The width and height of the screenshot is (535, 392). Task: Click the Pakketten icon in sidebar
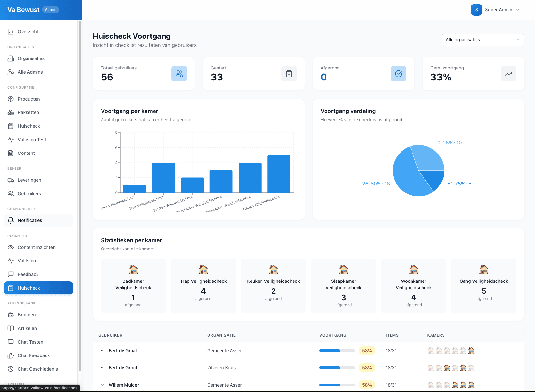coord(11,112)
